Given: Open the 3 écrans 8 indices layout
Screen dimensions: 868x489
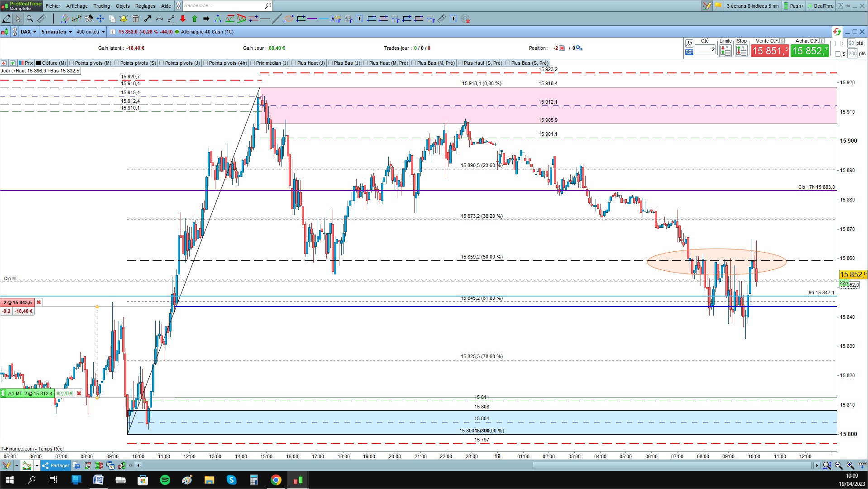Looking at the screenshot, I should click(753, 6).
